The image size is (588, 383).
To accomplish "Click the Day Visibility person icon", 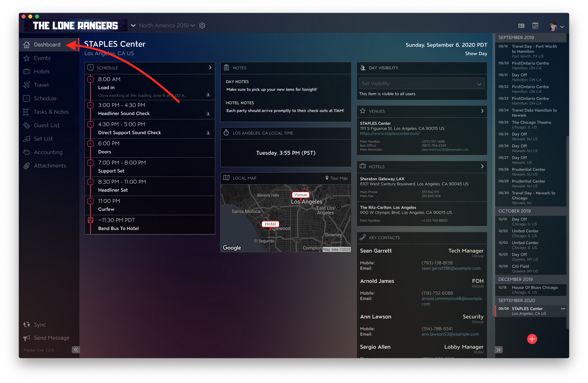I will tap(363, 67).
